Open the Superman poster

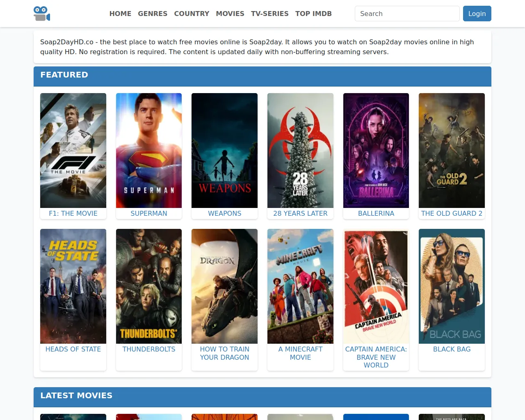(x=149, y=151)
